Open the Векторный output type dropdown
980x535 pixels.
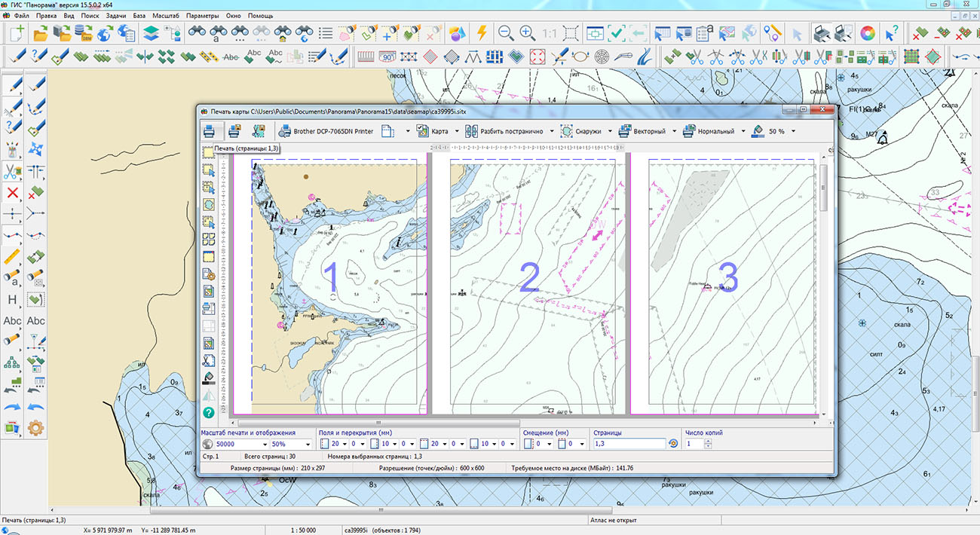pos(673,131)
